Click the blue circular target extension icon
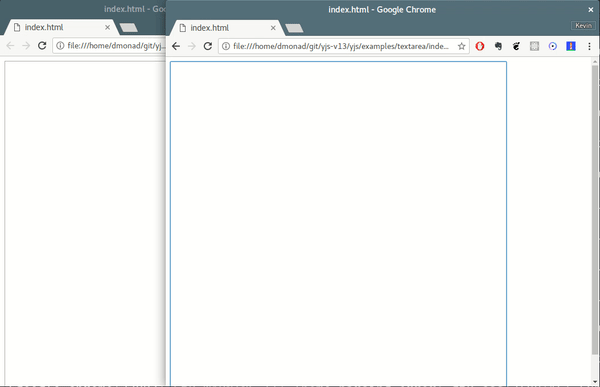This screenshot has height=387, width=600. coord(553,46)
